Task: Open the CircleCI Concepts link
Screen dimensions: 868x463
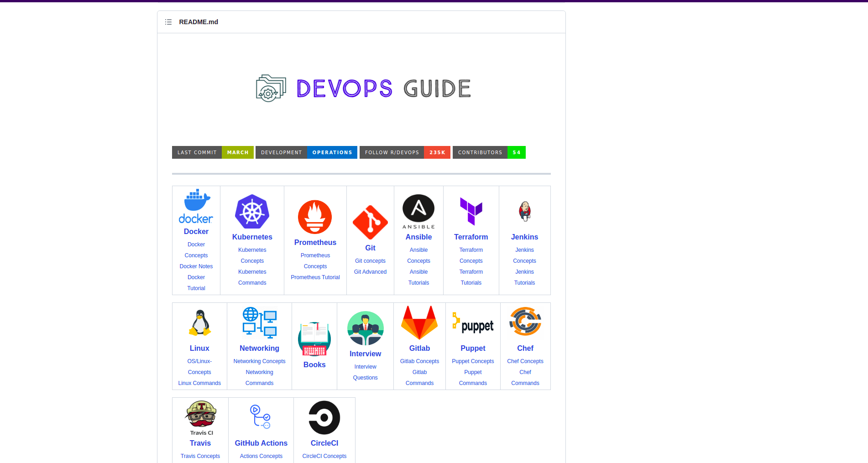Action: pyautogui.click(x=324, y=456)
